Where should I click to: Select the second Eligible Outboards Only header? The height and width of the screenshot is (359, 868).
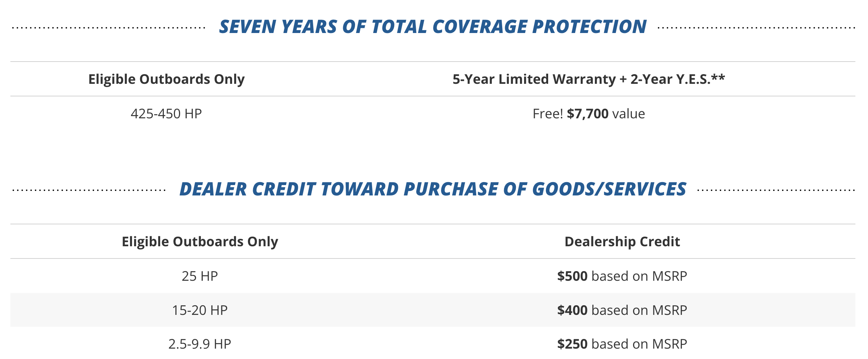coord(200,241)
